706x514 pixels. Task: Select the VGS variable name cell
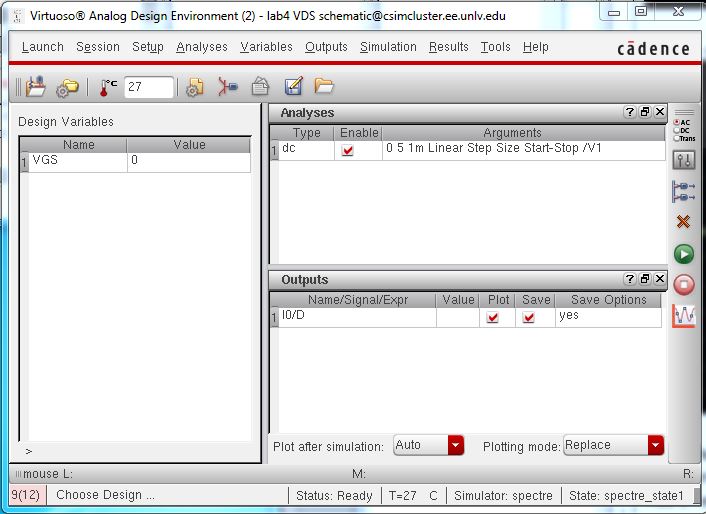click(77, 162)
